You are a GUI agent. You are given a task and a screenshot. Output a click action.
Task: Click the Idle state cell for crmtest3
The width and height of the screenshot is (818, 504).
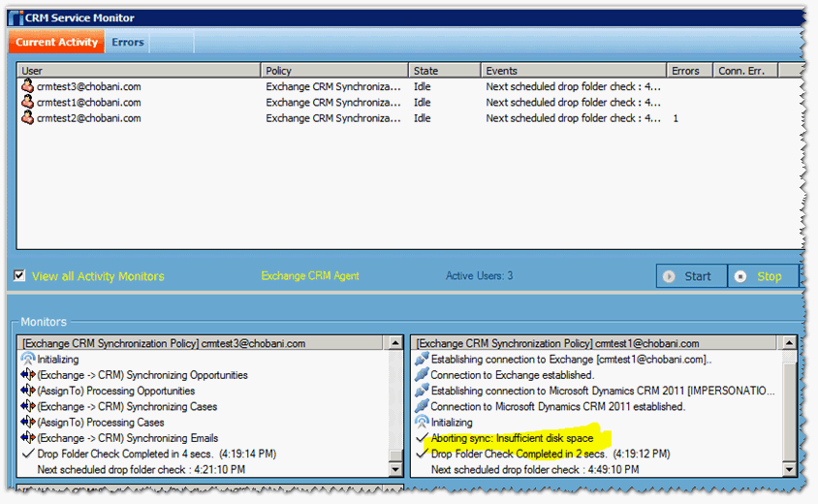(422, 86)
